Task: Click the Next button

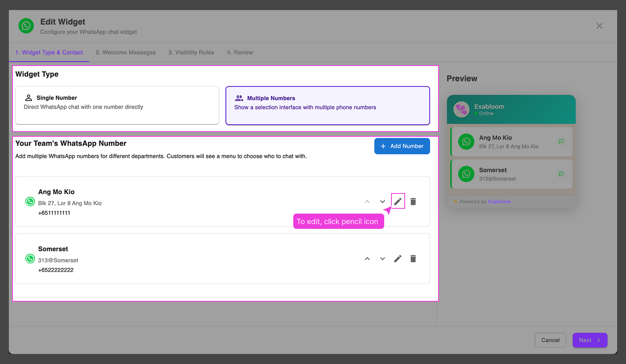Action: tap(590, 340)
